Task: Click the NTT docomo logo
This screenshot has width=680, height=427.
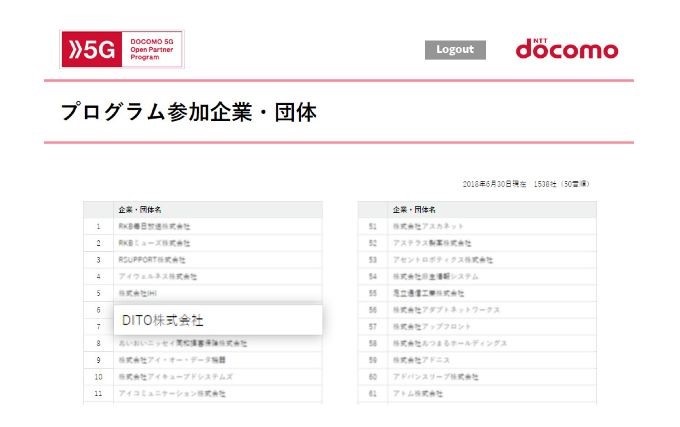Action: (566, 50)
